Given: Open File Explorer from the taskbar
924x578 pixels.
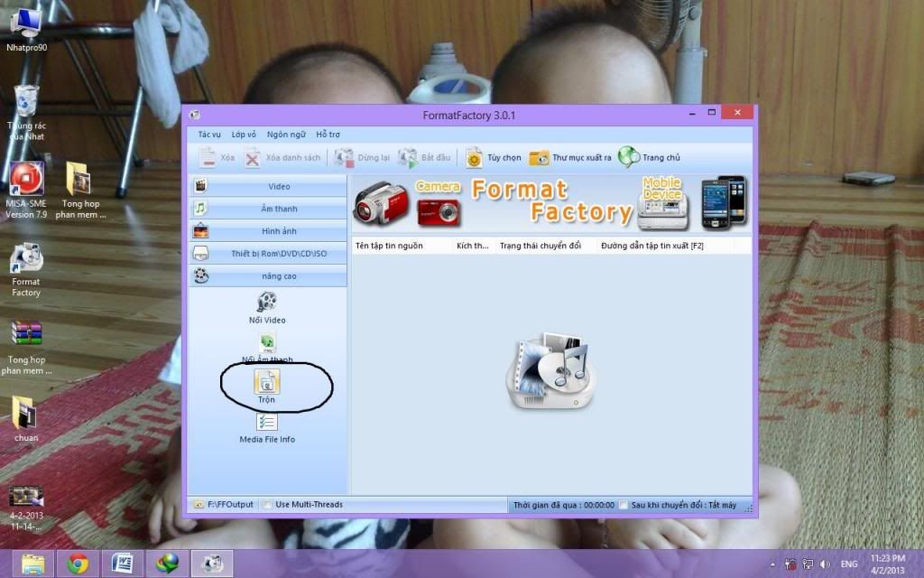Looking at the screenshot, I should [33, 564].
